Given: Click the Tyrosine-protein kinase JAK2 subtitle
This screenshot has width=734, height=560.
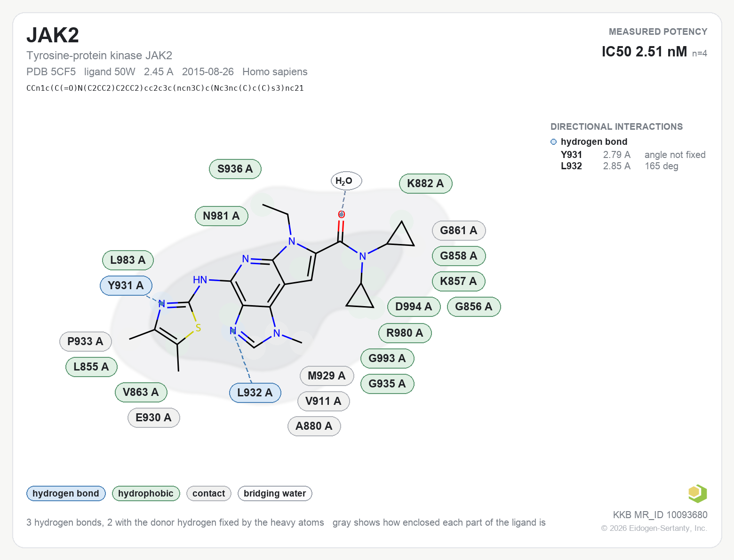Looking at the screenshot, I should click(x=99, y=55).
